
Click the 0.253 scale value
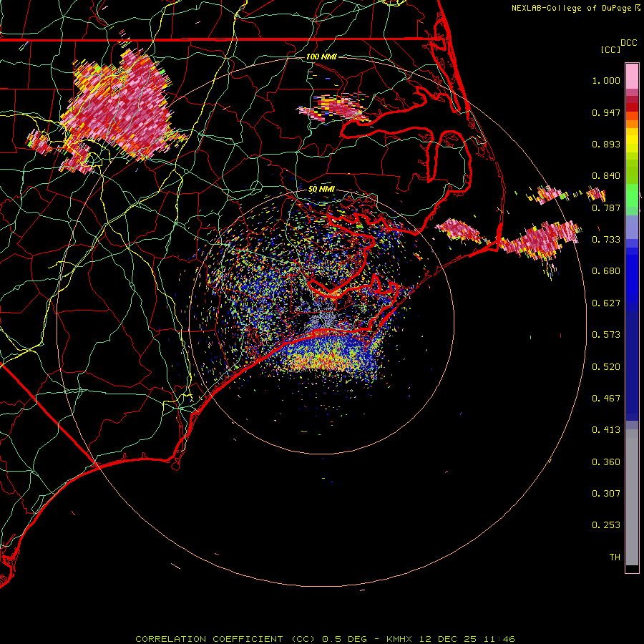606,525
